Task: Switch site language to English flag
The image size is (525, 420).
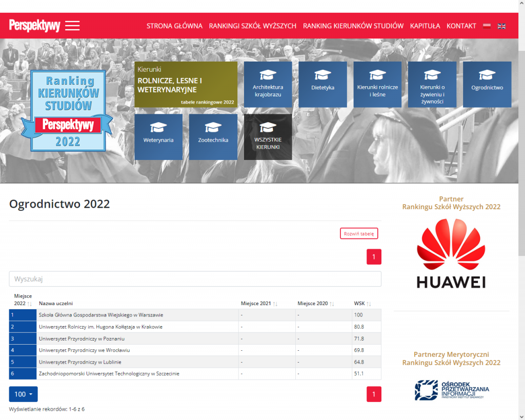Action: coord(501,26)
